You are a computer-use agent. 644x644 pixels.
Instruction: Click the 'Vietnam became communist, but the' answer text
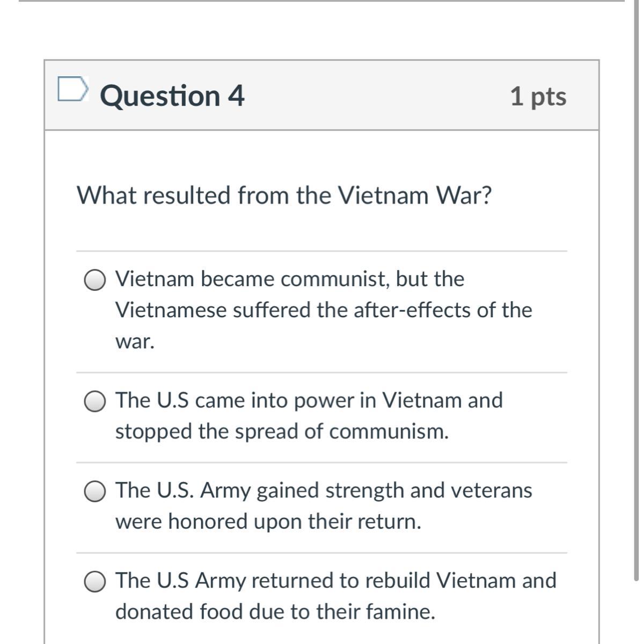(290, 279)
